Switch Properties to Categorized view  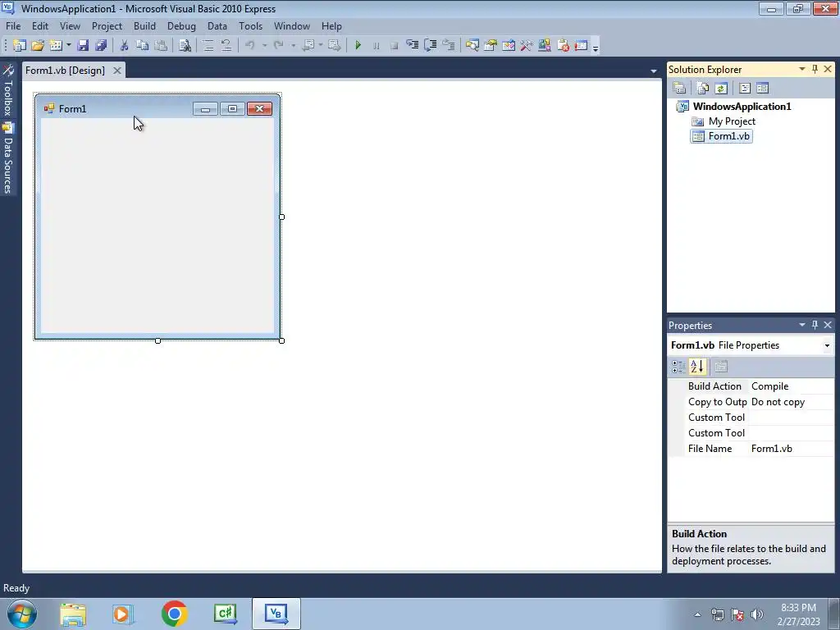[678, 367]
